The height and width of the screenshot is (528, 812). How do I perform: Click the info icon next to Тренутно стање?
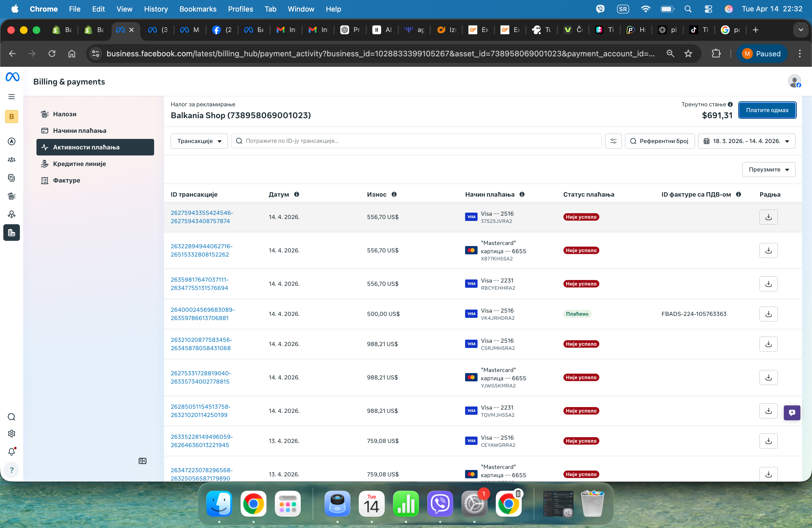(730, 104)
